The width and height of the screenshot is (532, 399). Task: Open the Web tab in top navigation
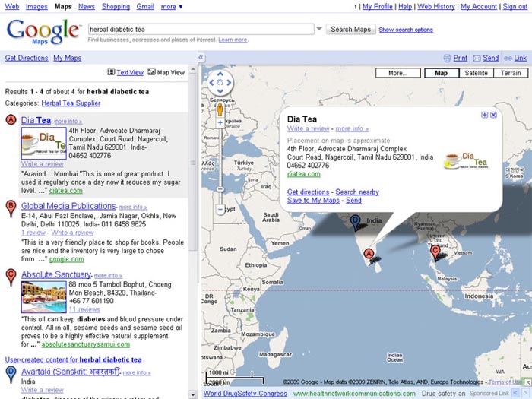pyautogui.click(x=12, y=6)
